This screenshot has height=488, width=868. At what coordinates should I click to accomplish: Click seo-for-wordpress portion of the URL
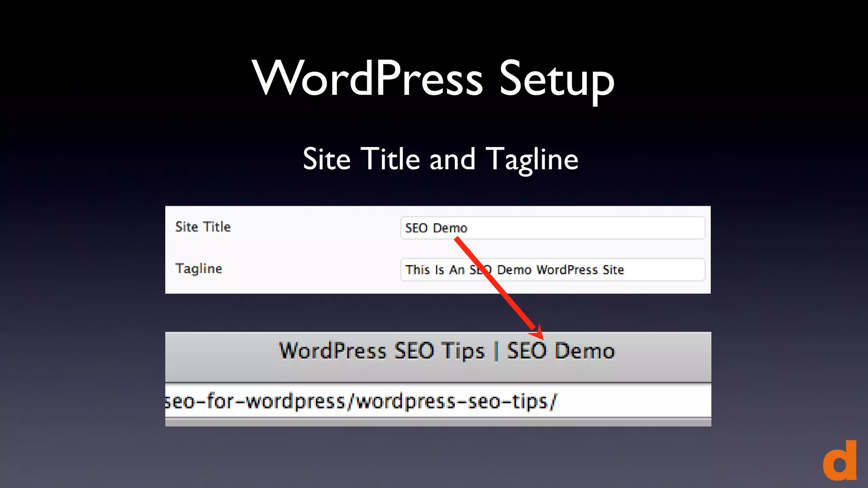[x=255, y=401]
